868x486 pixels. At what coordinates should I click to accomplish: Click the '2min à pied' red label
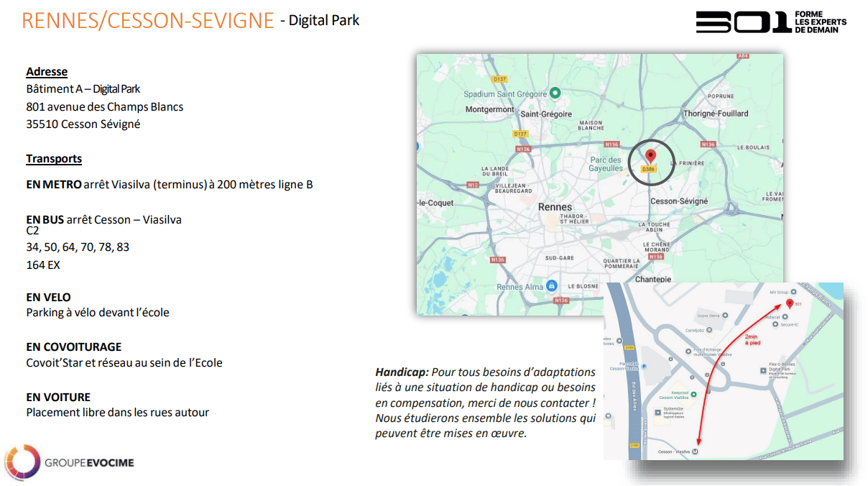(x=752, y=339)
